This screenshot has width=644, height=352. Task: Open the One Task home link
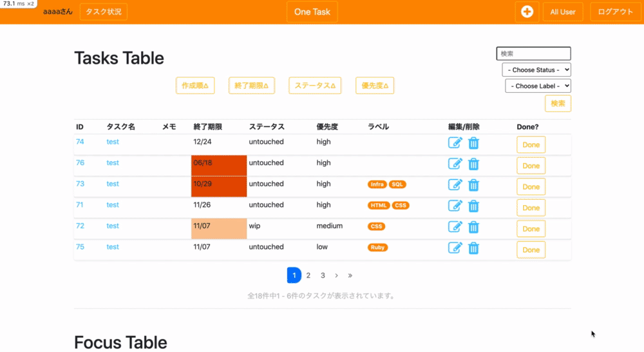pyautogui.click(x=312, y=12)
